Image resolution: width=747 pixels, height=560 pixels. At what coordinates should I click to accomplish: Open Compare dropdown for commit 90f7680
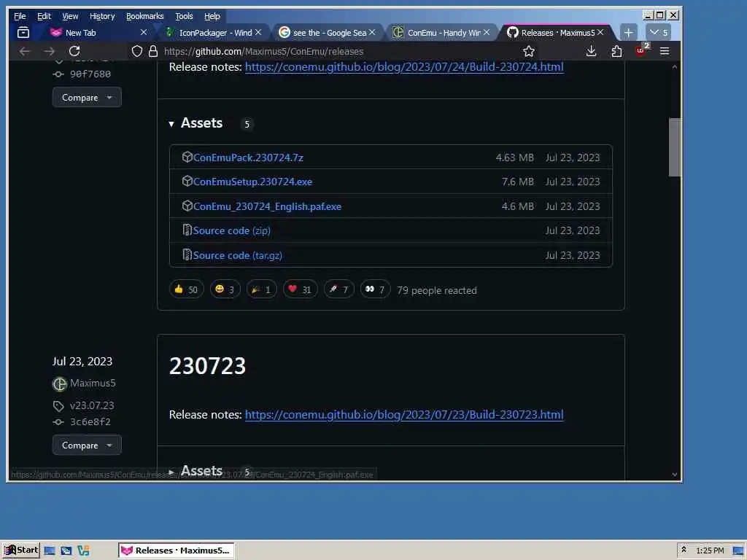[x=87, y=97]
